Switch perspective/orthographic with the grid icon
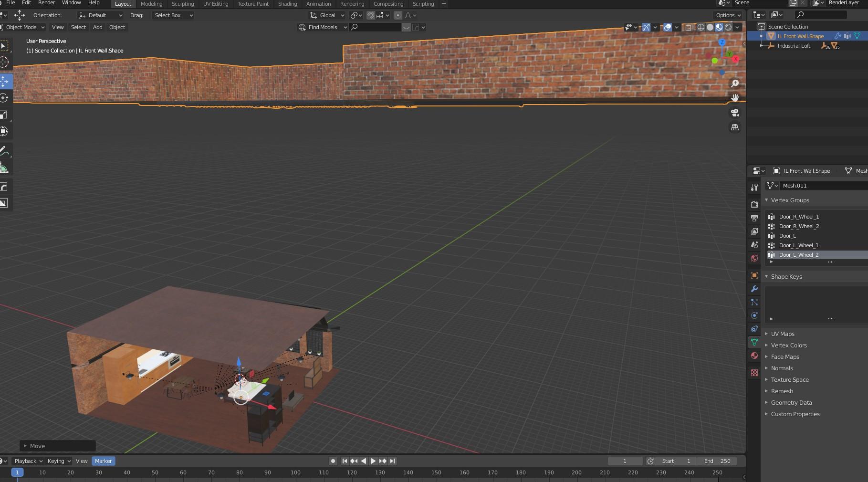This screenshot has width=868, height=482. click(735, 127)
